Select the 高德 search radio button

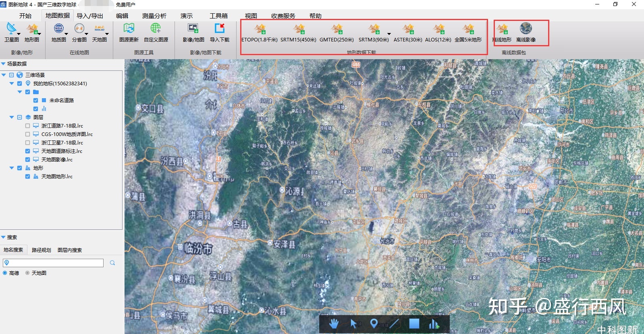(5, 273)
